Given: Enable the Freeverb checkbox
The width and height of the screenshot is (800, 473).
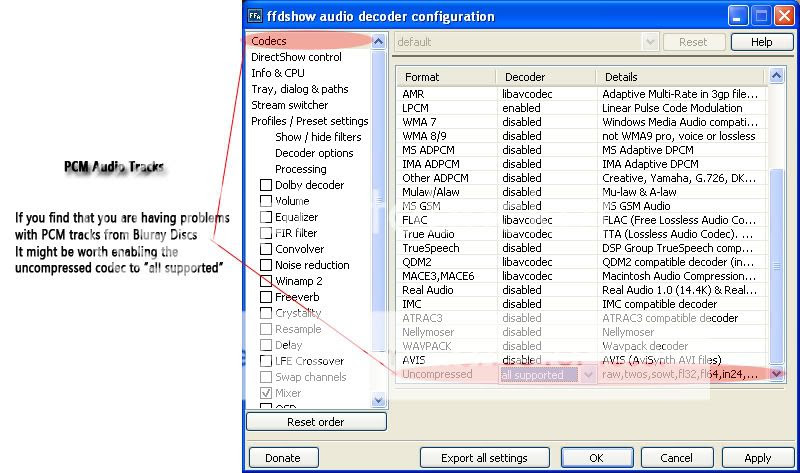Looking at the screenshot, I should 266,297.
